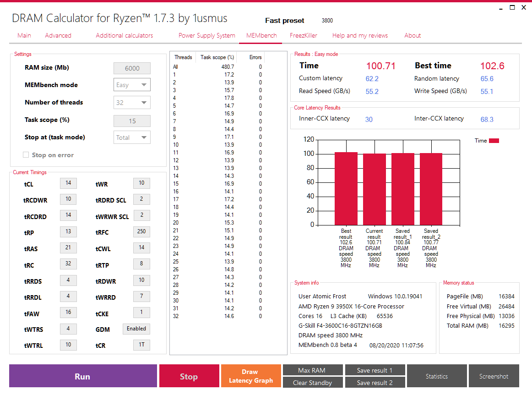
Task: Save benchmark with Save result 2
Action: coord(375,382)
